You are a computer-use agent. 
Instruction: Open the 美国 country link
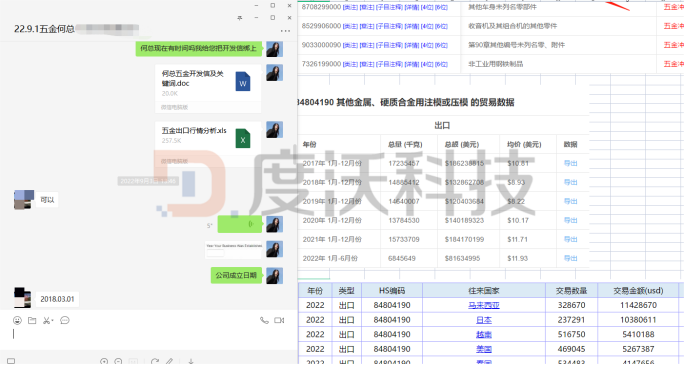point(484,349)
